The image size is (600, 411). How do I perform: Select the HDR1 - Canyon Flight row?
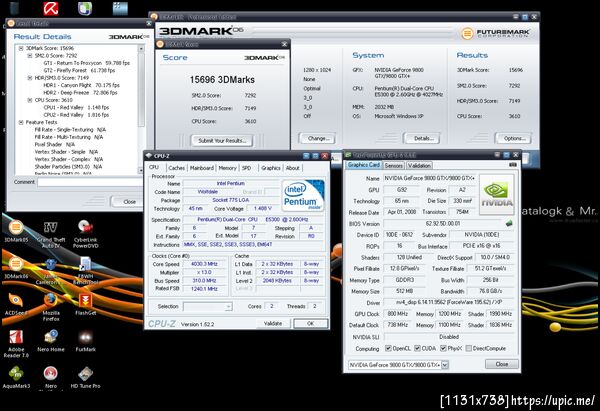click(81, 85)
